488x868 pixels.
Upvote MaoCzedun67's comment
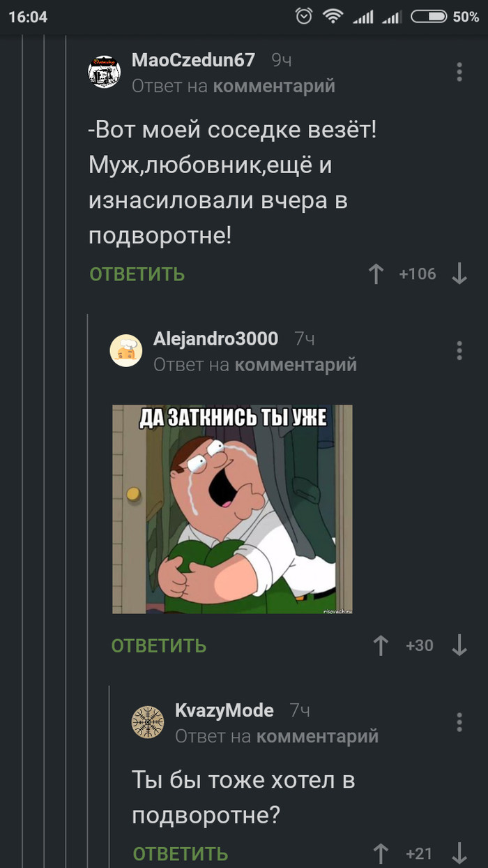pyautogui.click(x=376, y=274)
